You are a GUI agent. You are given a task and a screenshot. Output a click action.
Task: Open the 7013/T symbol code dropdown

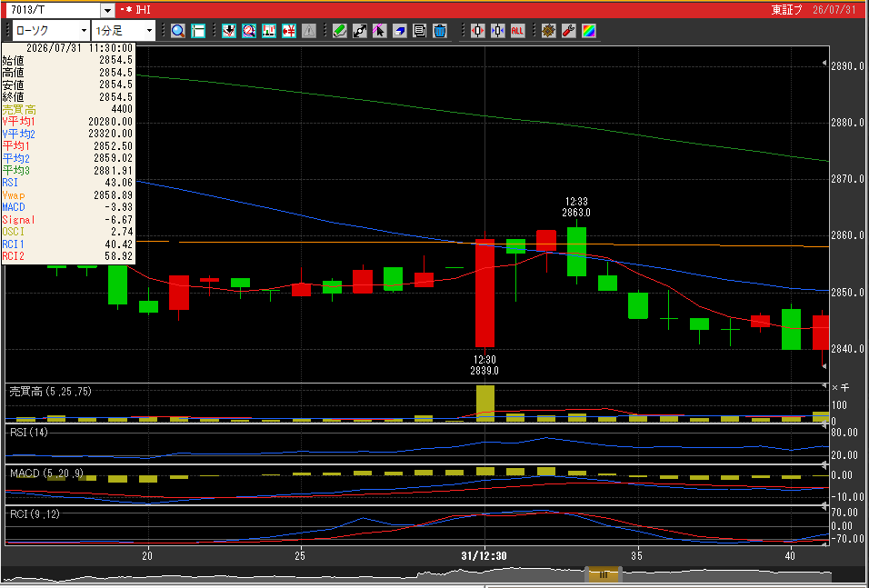(107, 10)
